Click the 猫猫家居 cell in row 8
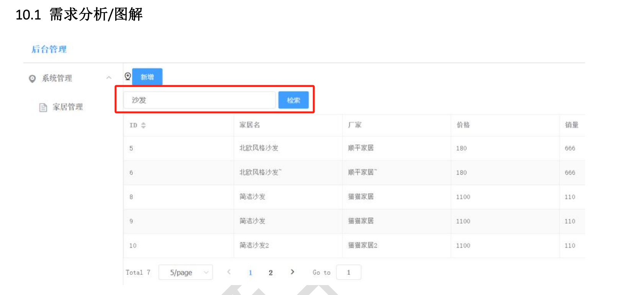The height and width of the screenshot is (295, 644). [x=360, y=197]
